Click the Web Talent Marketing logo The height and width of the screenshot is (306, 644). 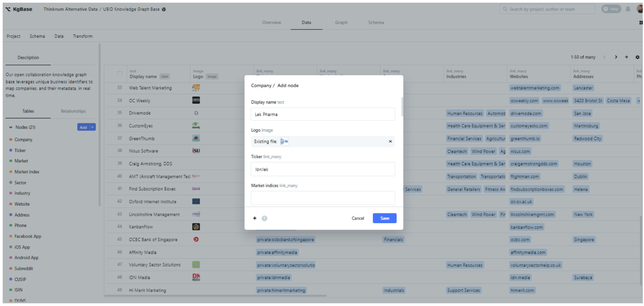click(196, 88)
